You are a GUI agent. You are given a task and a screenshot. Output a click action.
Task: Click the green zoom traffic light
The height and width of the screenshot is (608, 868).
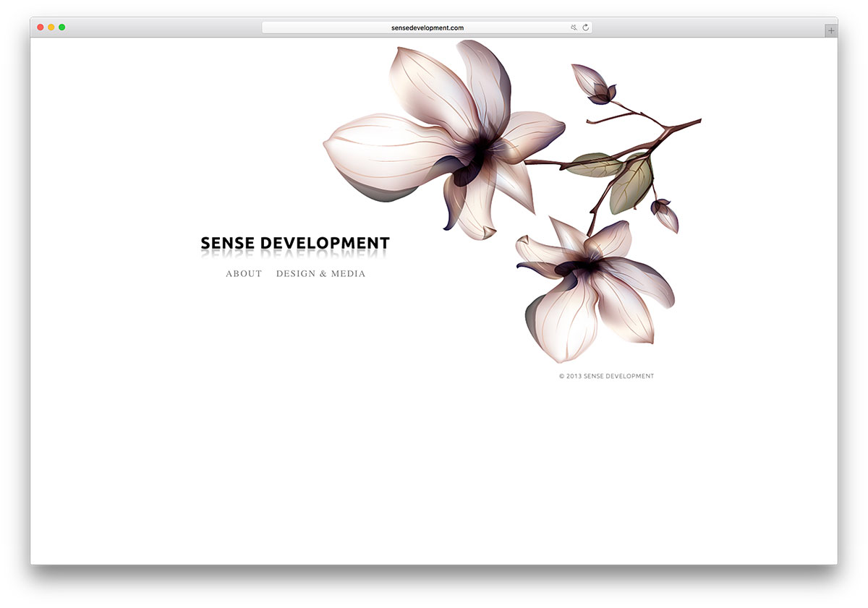pyautogui.click(x=62, y=27)
